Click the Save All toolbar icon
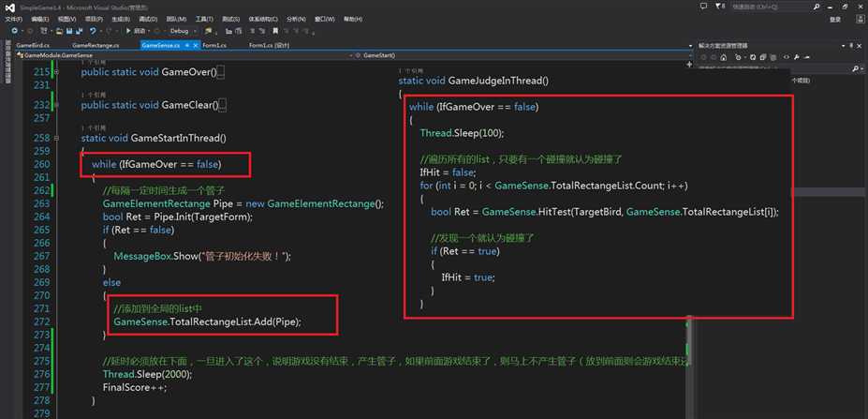 coord(80,31)
